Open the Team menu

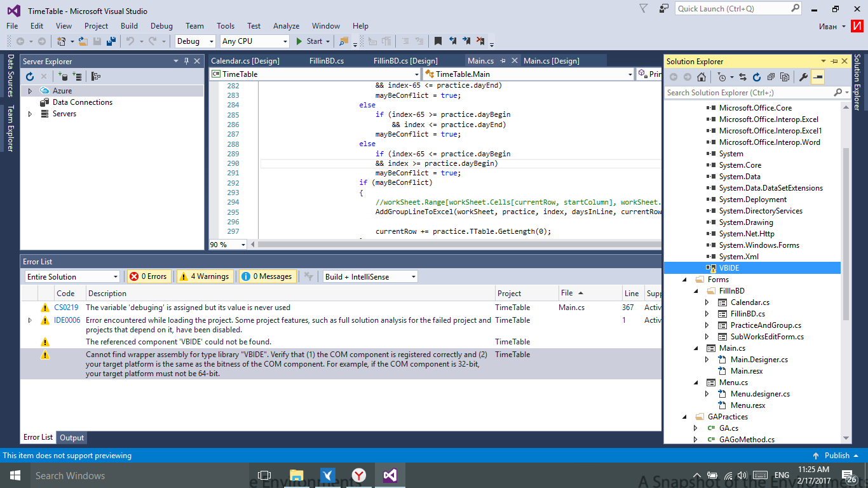(x=194, y=26)
